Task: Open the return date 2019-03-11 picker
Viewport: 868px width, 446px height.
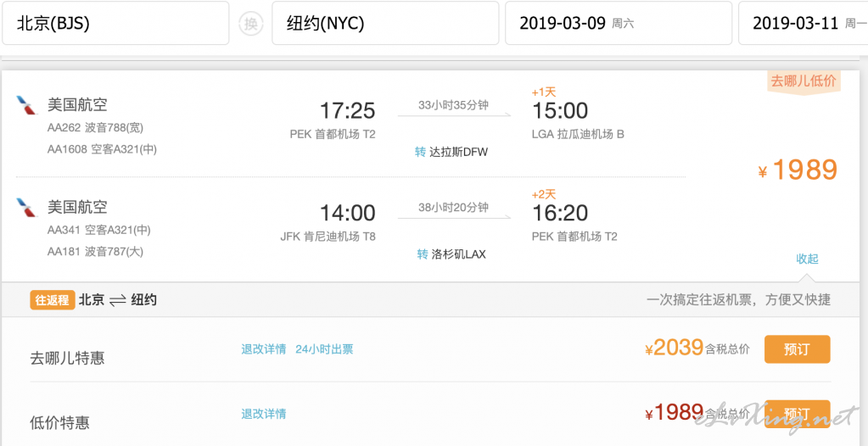Action: 804,23
